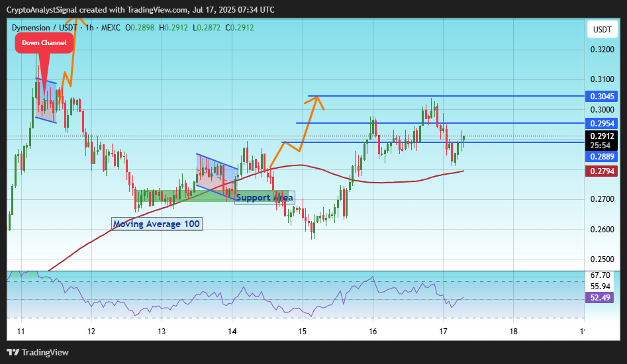Click date 17 on the time axis
This screenshot has height=364, width=627.
(443, 331)
